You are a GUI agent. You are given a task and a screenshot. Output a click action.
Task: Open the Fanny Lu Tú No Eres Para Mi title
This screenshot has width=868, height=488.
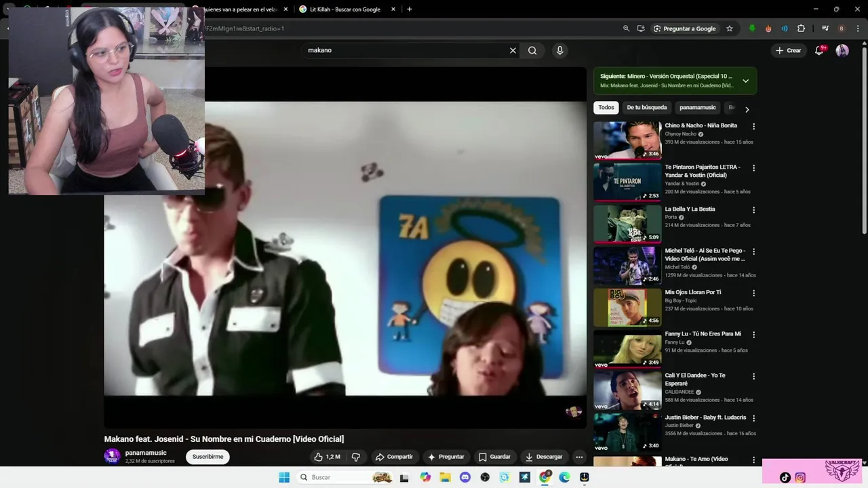point(703,333)
